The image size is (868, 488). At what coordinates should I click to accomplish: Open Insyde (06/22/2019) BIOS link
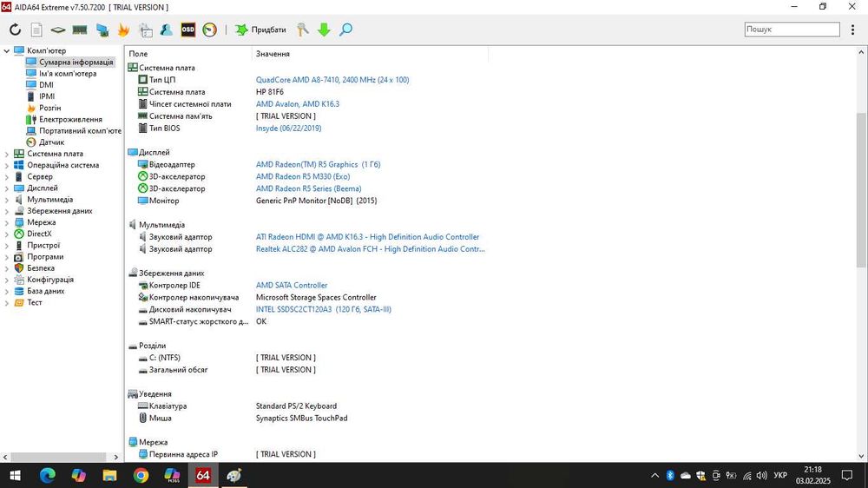click(288, 128)
